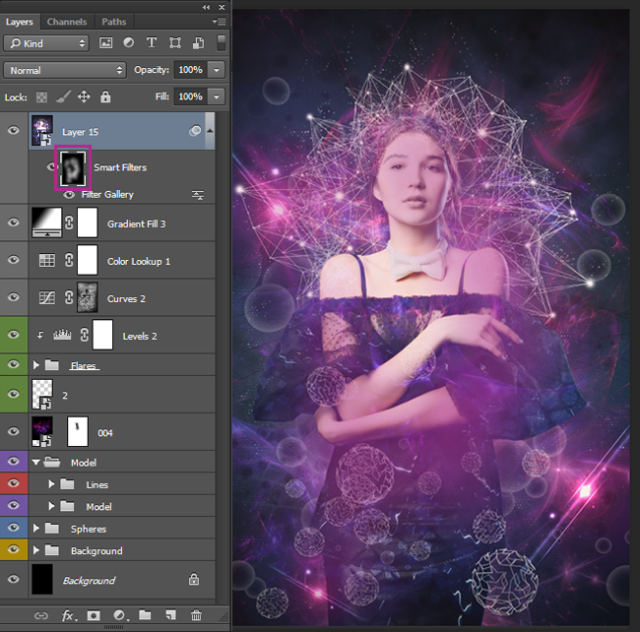This screenshot has width=640, height=632.
Task: Delete the layer with the trash icon
Action: [196, 615]
